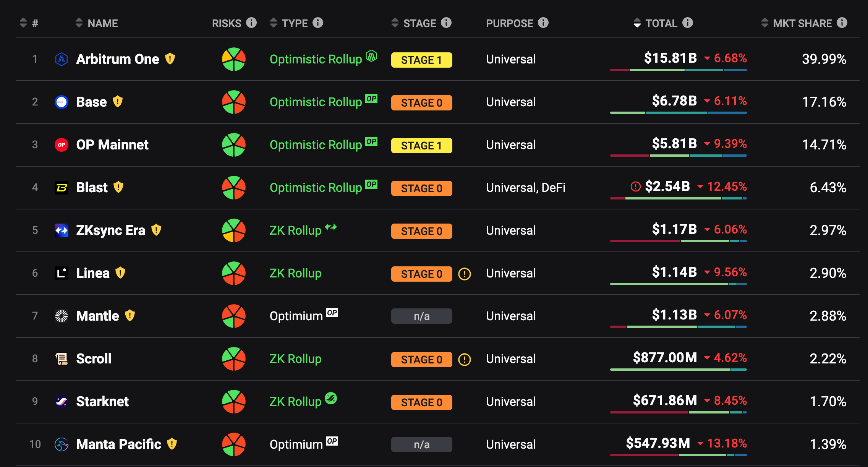Screen dimensions: 868x467
Task: Click the info icon beside STAGE header
Action: point(446,23)
